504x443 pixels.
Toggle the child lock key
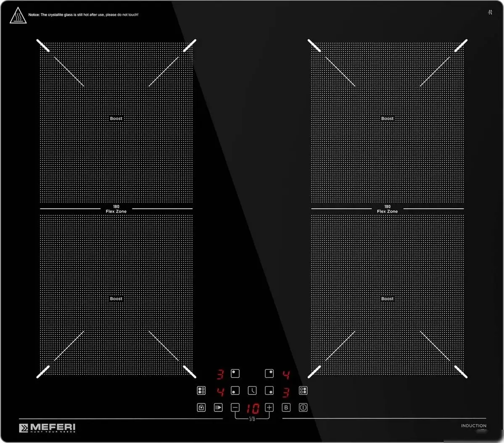tap(201, 408)
